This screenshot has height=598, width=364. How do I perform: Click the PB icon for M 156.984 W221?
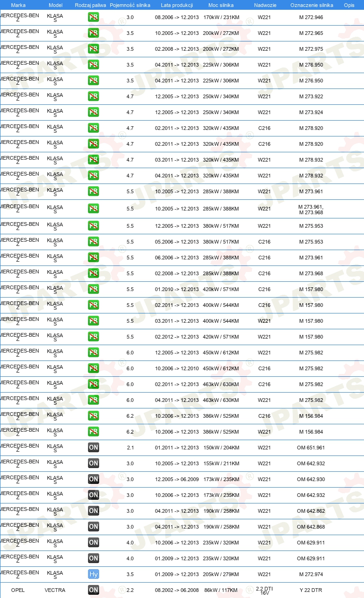pos(94,432)
